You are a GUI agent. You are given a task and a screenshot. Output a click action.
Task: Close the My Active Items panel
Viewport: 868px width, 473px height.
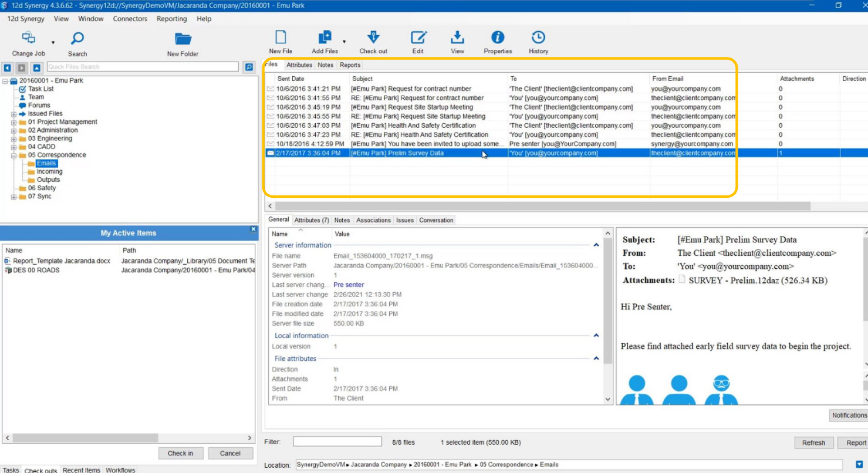coord(254,229)
